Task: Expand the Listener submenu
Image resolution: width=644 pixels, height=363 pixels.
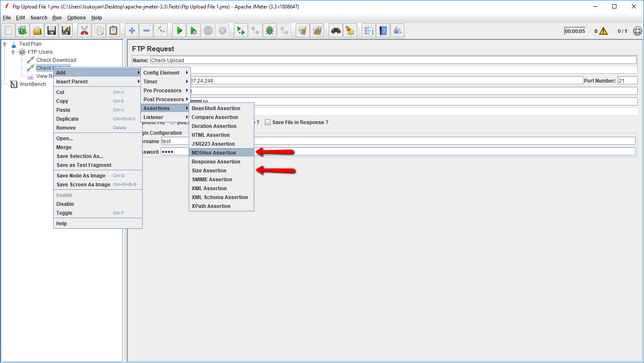Action: click(165, 117)
